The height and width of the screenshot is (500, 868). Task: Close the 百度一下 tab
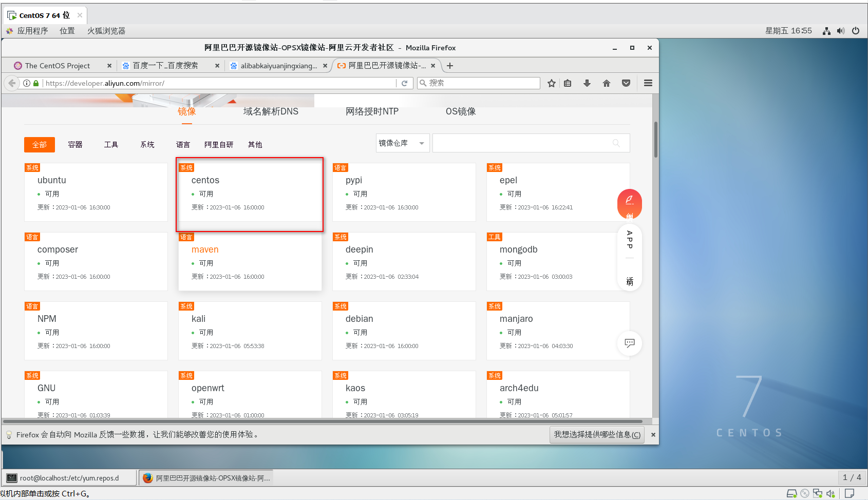tap(217, 66)
